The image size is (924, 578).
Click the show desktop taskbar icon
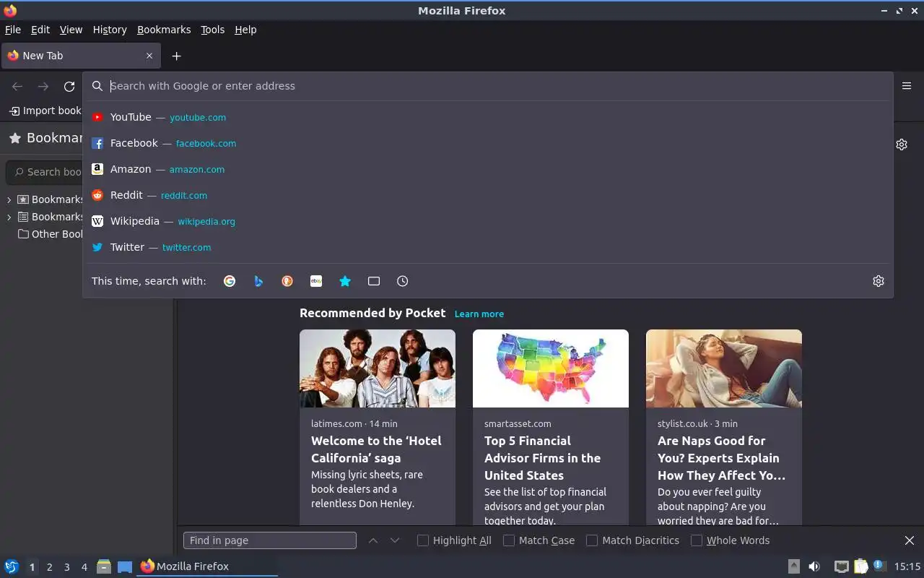click(x=125, y=566)
